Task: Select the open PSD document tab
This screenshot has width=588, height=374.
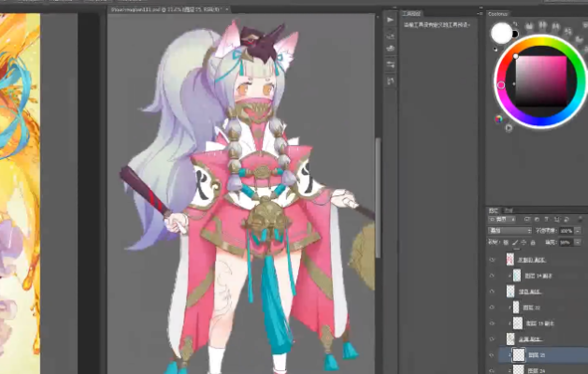Action: (x=166, y=9)
